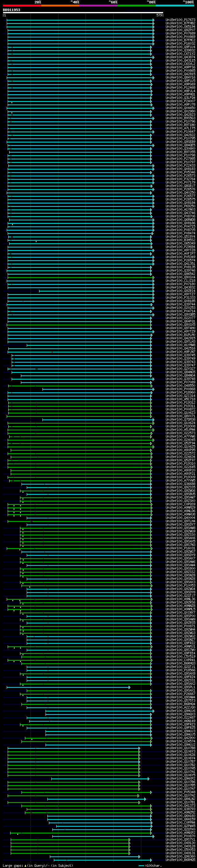Select hit UniRef100_Q2V327

click(180, 369)
